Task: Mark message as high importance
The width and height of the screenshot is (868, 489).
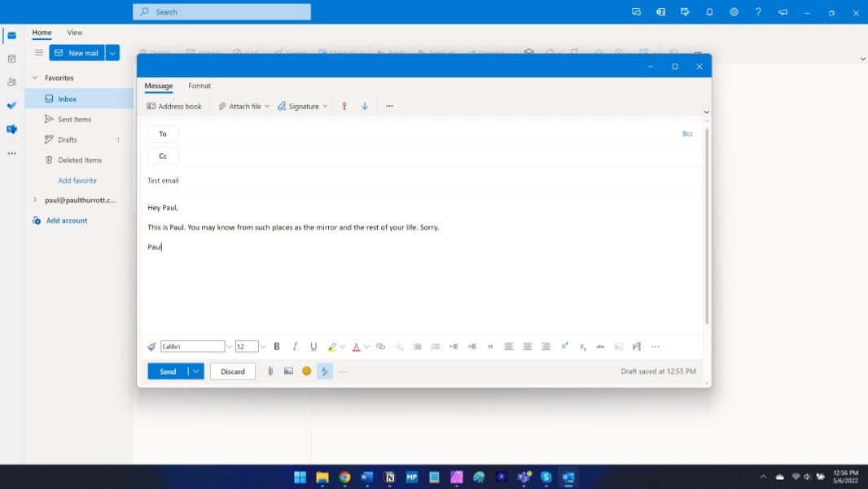Action: pos(344,107)
